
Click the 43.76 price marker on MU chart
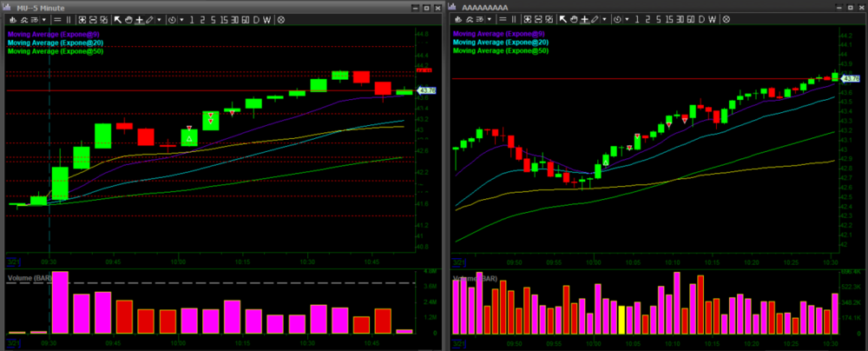tap(427, 90)
